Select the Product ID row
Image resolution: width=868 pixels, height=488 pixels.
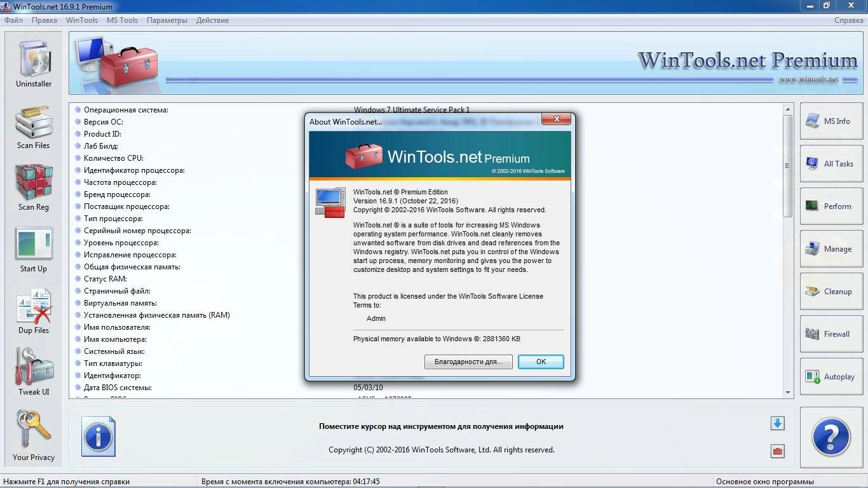point(427,134)
